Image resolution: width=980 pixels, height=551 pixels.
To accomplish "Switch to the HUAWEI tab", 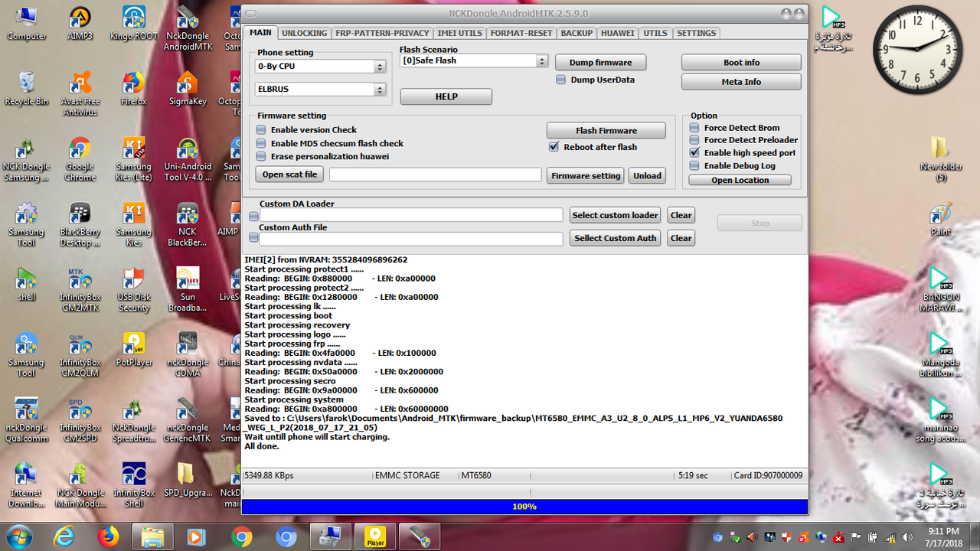I will (x=617, y=34).
